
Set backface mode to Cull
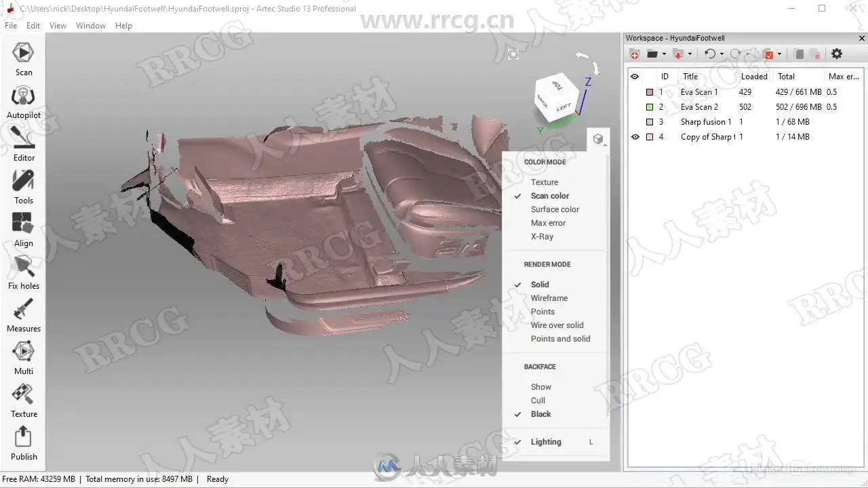[538, 401]
